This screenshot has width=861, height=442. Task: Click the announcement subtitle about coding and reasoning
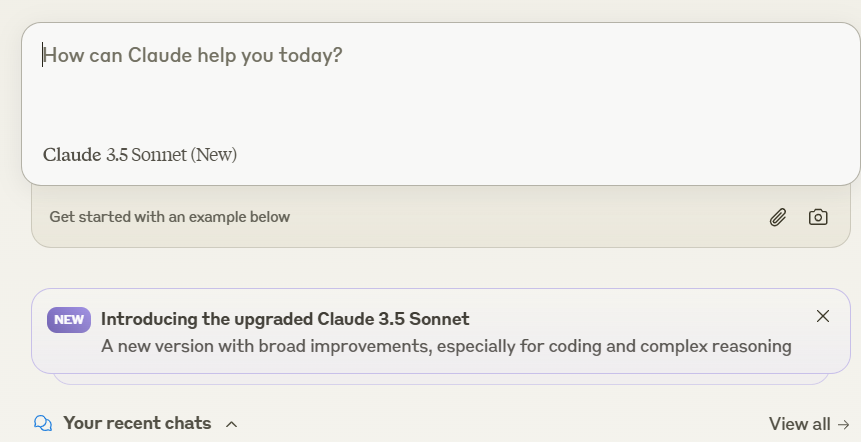[446, 346]
